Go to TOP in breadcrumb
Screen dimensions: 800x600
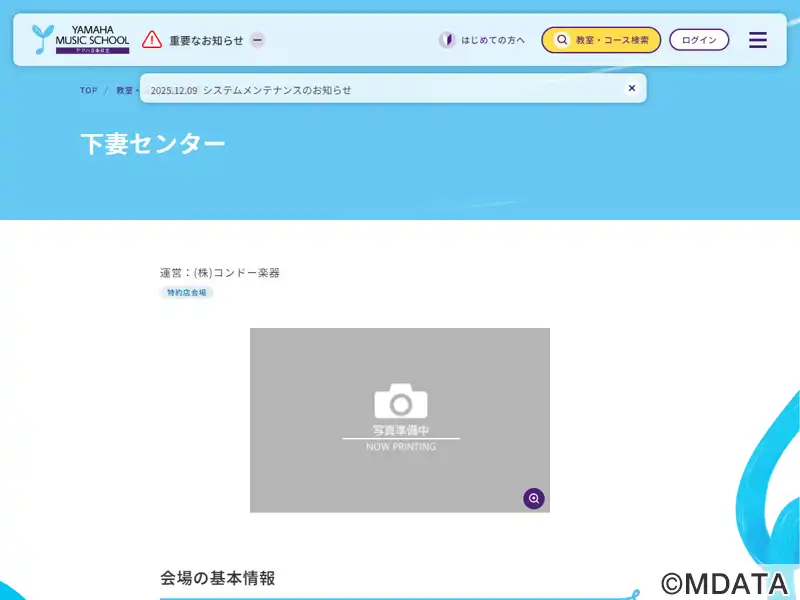pos(89,90)
